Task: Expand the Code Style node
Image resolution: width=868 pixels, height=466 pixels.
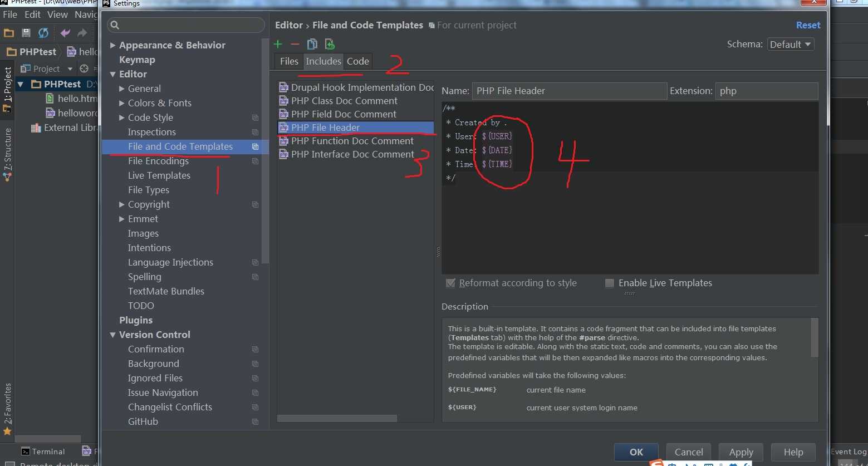Action: tap(121, 117)
